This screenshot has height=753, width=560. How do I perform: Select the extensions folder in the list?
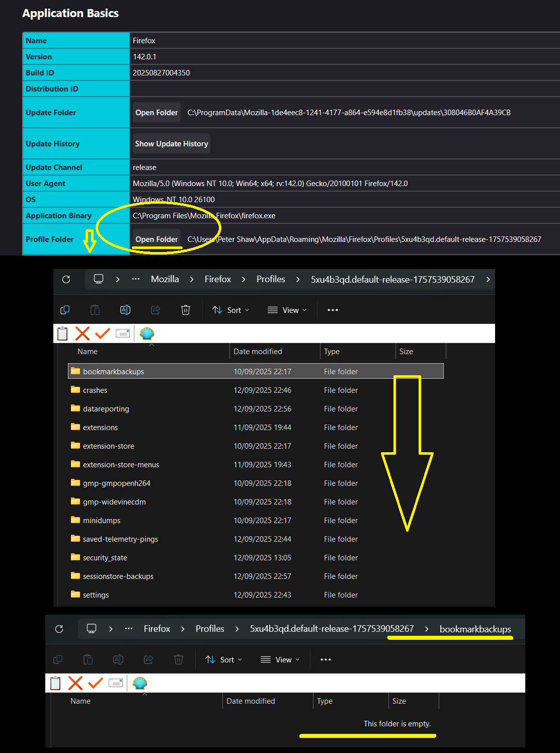point(100,428)
